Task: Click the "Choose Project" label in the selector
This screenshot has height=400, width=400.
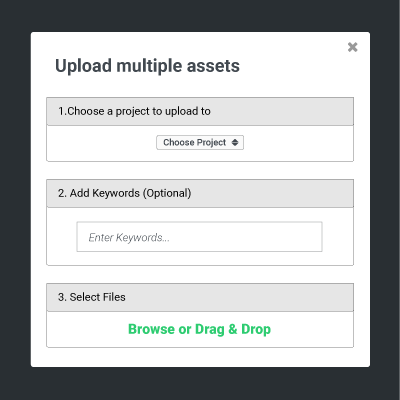Action: pos(195,142)
